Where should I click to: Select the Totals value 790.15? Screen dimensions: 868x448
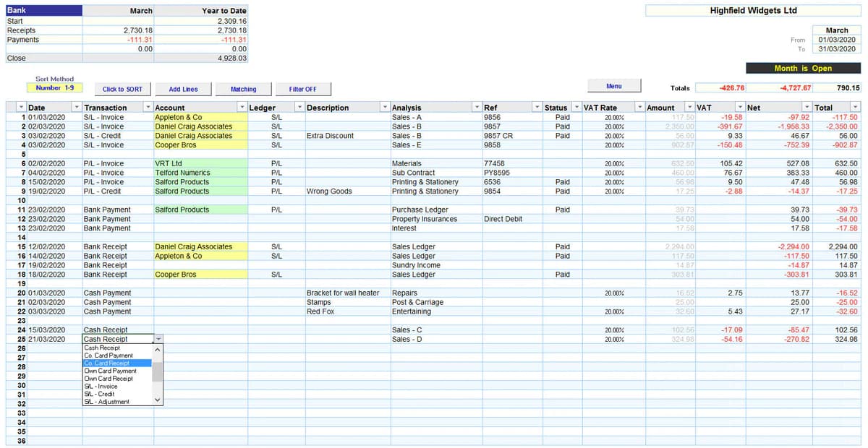838,88
